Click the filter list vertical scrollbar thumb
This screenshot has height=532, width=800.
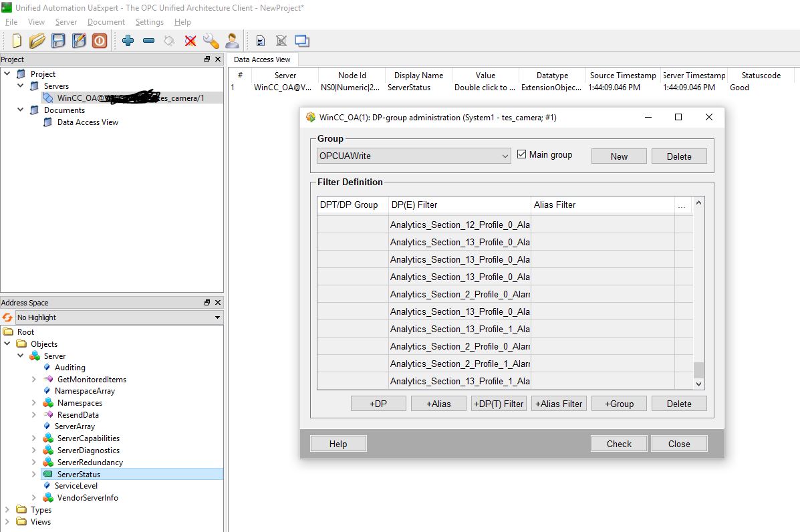pos(699,370)
